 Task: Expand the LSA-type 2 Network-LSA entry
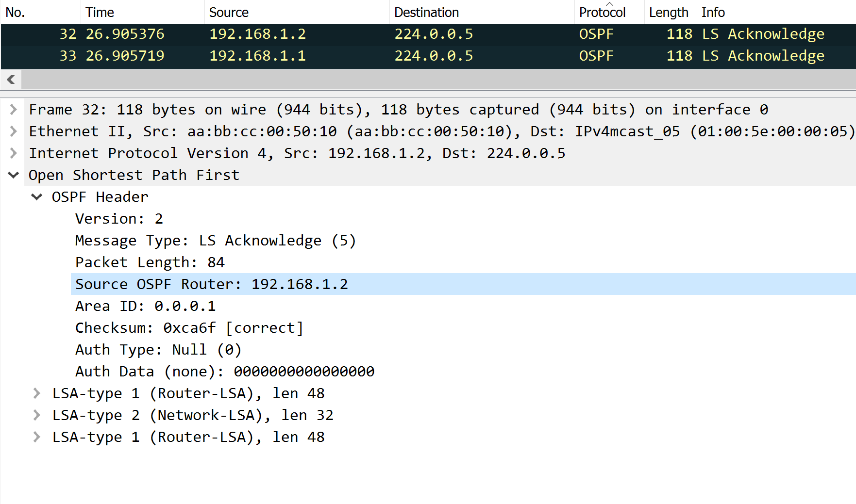click(x=36, y=415)
